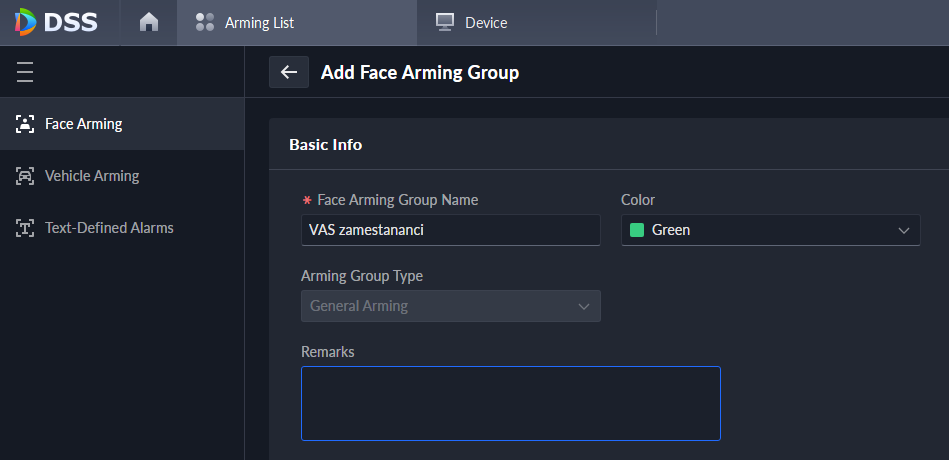Click the Vehicle Arming car icon

click(x=25, y=176)
